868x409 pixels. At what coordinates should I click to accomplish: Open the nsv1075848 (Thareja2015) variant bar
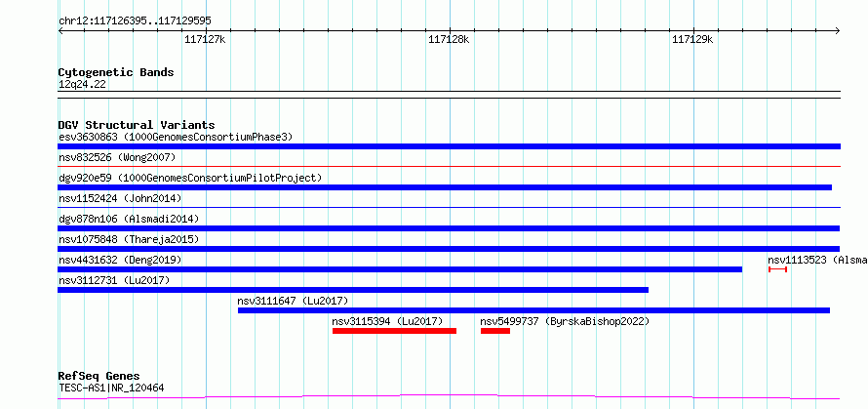(449, 249)
